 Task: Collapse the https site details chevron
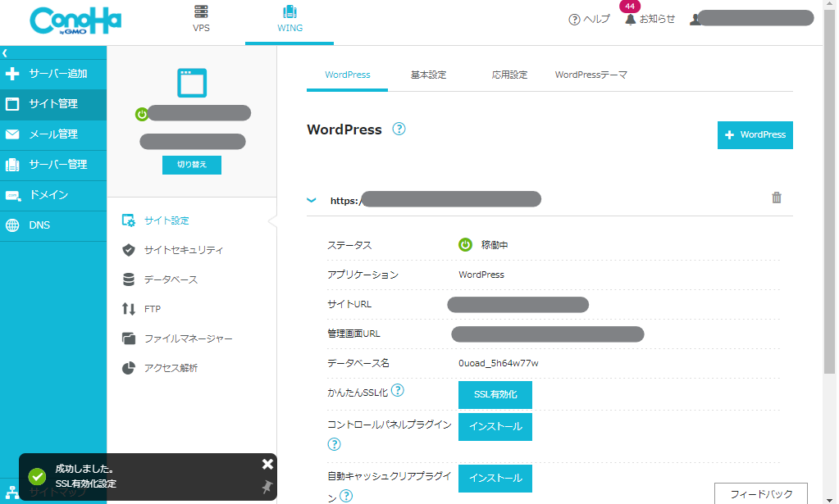312,201
